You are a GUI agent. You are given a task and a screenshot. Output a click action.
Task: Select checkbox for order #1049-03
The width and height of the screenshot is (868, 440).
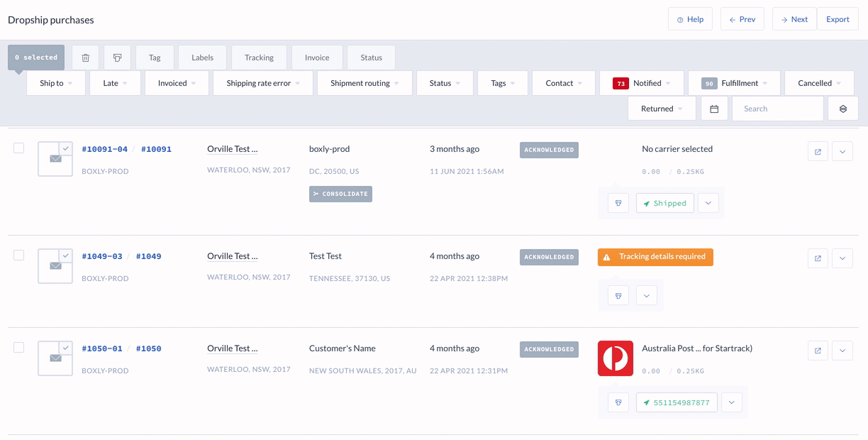(x=19, y=255)
